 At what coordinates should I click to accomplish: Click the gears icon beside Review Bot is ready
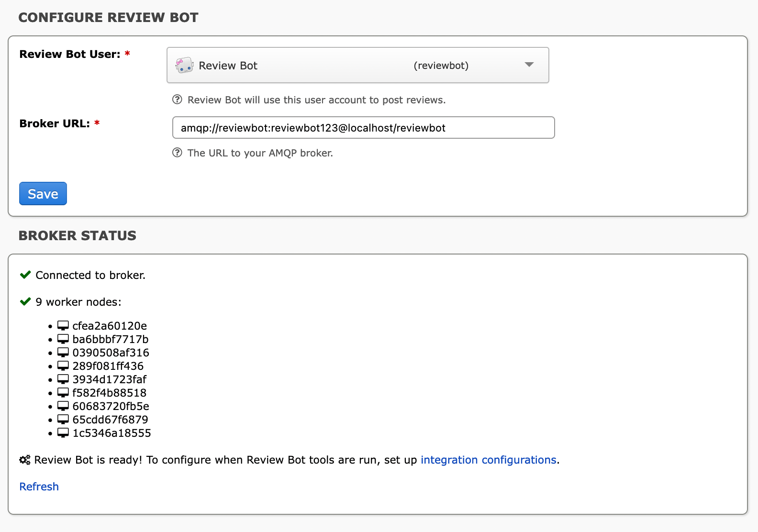25,460
